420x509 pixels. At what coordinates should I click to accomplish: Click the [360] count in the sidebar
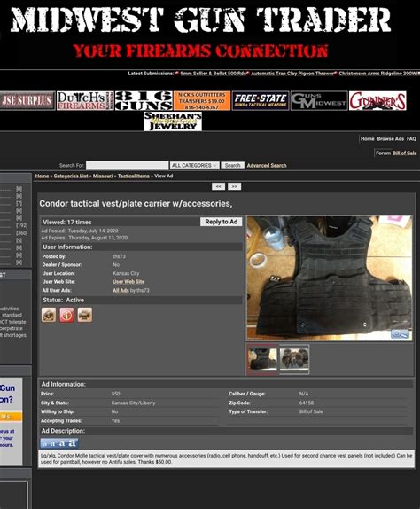click(x=22, y=233)
